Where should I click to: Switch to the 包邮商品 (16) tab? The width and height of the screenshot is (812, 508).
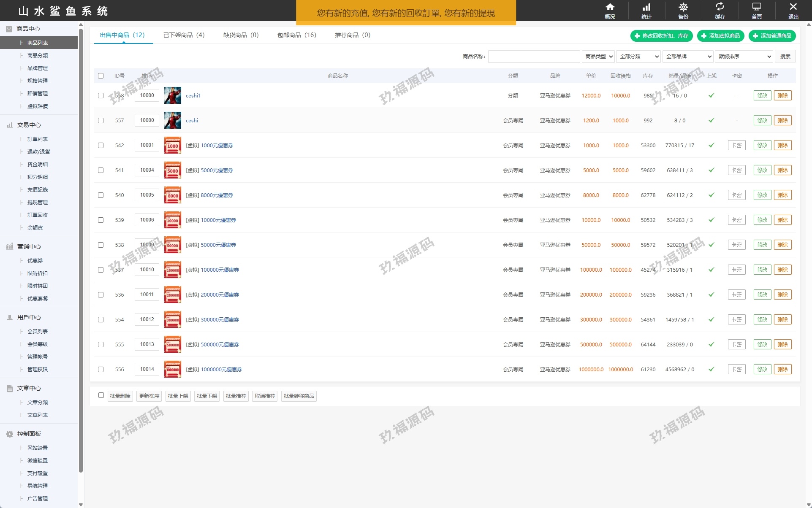click(x=296, y=35)
